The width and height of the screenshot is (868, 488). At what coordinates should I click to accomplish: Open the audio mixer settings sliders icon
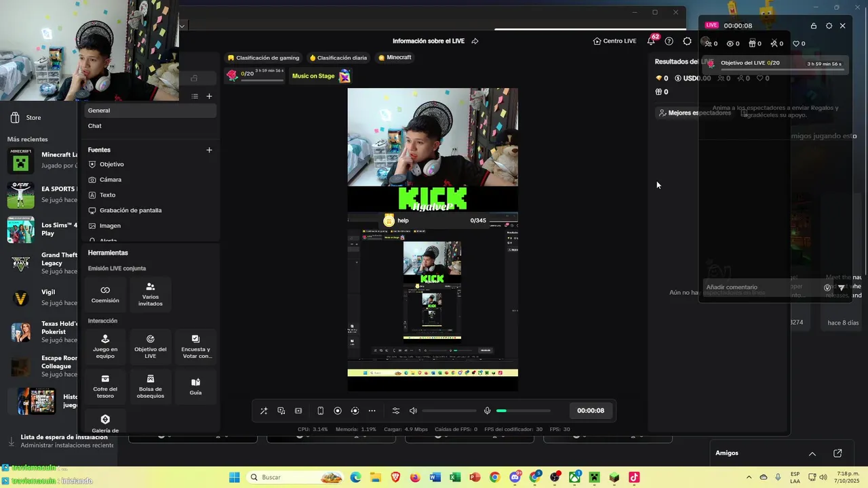tap(396, 411)
